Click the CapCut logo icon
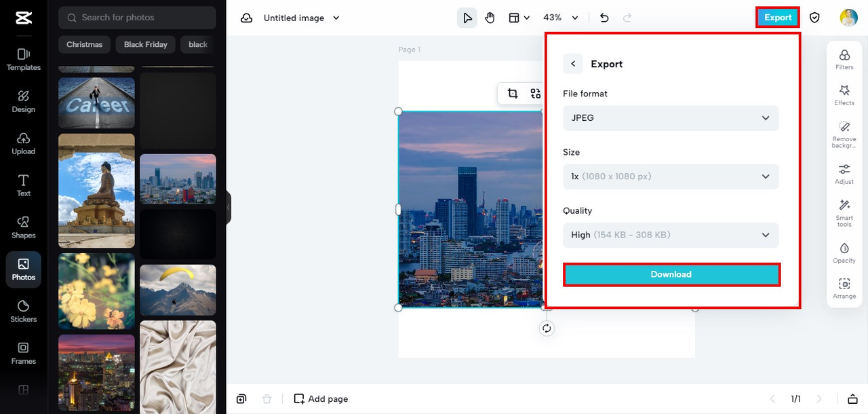The image size is (868, 414). [x=23, y=18]
